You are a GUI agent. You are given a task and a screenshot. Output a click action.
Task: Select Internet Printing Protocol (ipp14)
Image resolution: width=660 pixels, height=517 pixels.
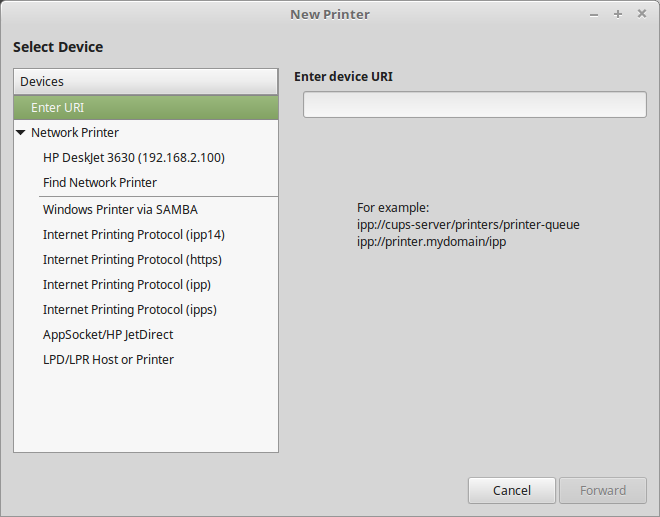click(x=134, y=235)
